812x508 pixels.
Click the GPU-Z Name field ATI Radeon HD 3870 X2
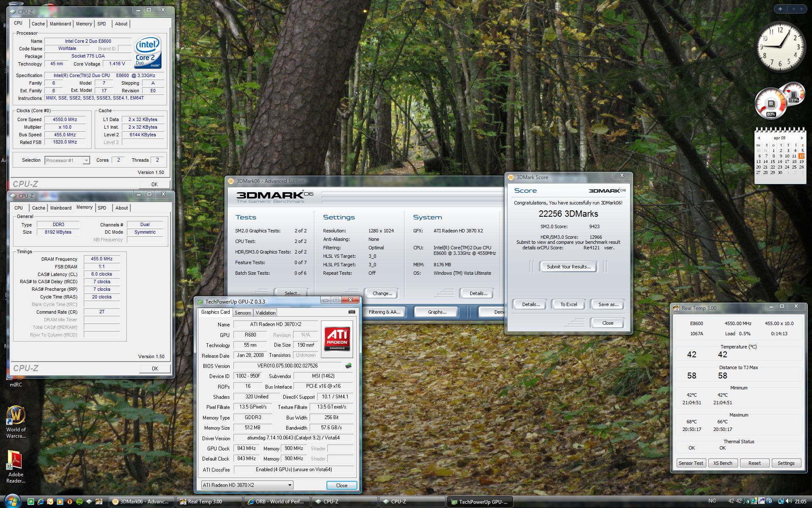[x=275, y=324]
